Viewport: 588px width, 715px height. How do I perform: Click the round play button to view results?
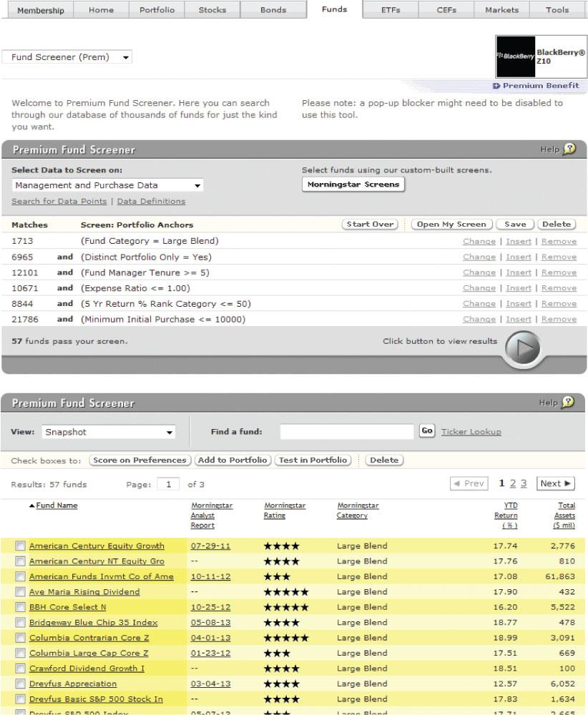click(x=523, y=348)
